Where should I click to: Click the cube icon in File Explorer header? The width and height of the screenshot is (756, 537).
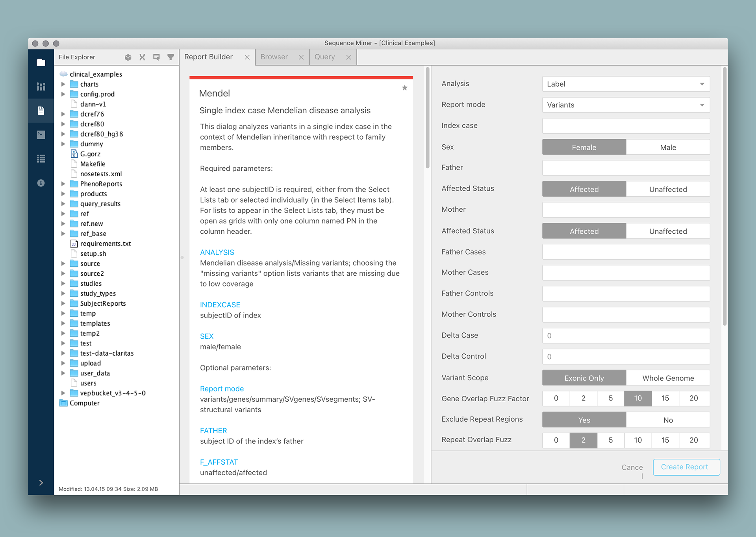point(128,57)
